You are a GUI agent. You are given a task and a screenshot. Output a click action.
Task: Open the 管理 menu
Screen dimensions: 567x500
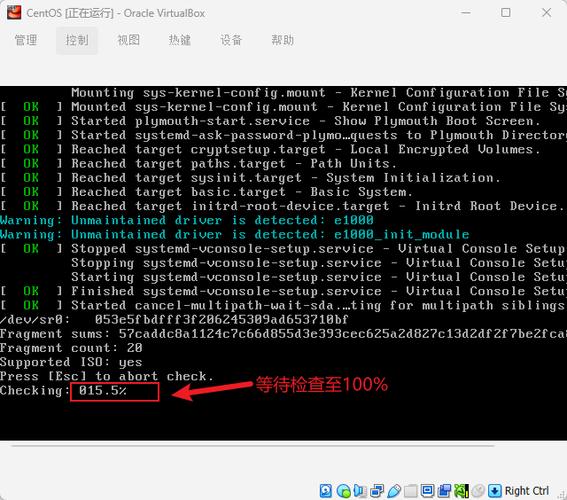point(26,40)
